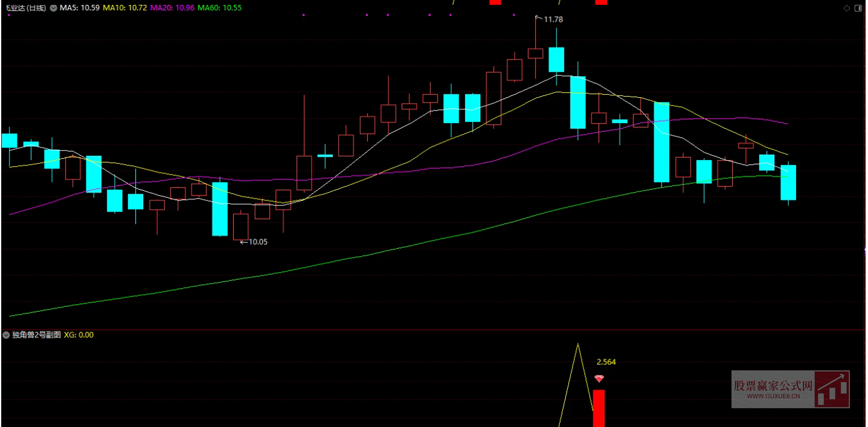868x427 pixels.
Task: Select the MA5: 10.59 indicator label
Action: 79,8
